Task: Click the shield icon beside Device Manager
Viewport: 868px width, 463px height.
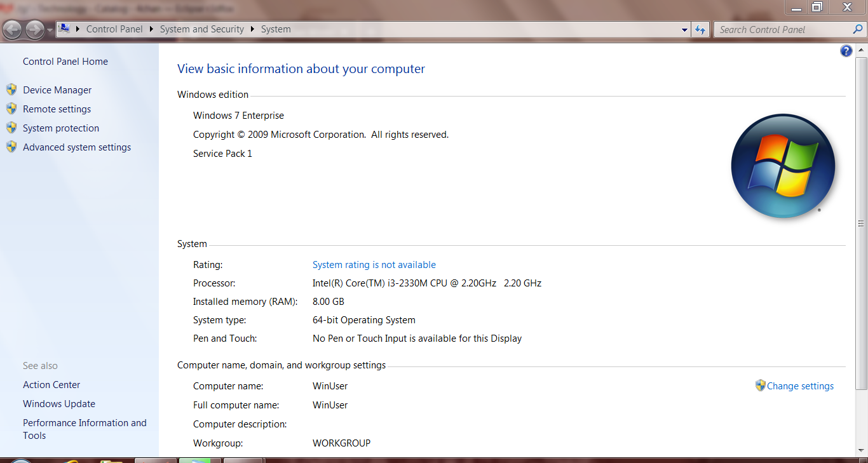Action: 11,90
